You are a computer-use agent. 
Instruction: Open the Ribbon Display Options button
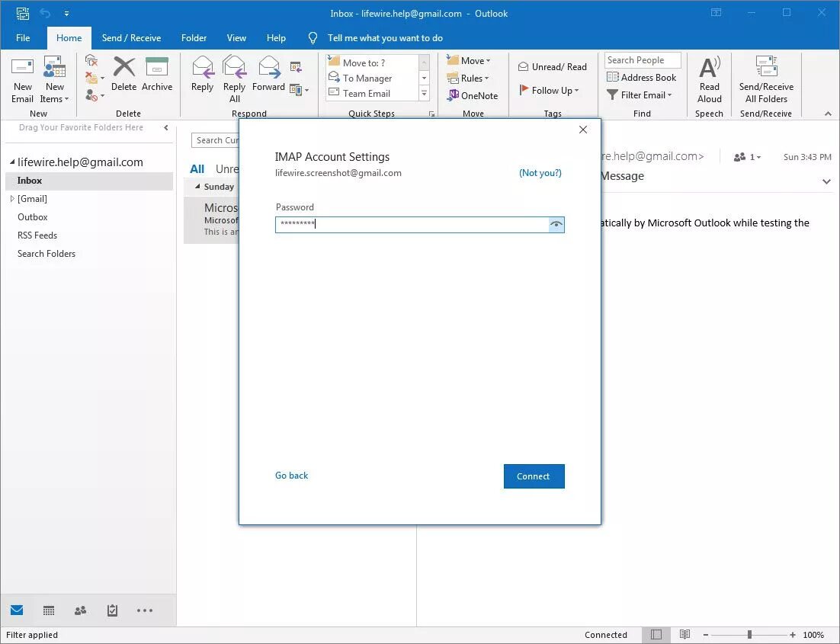(x=716, y=12)
